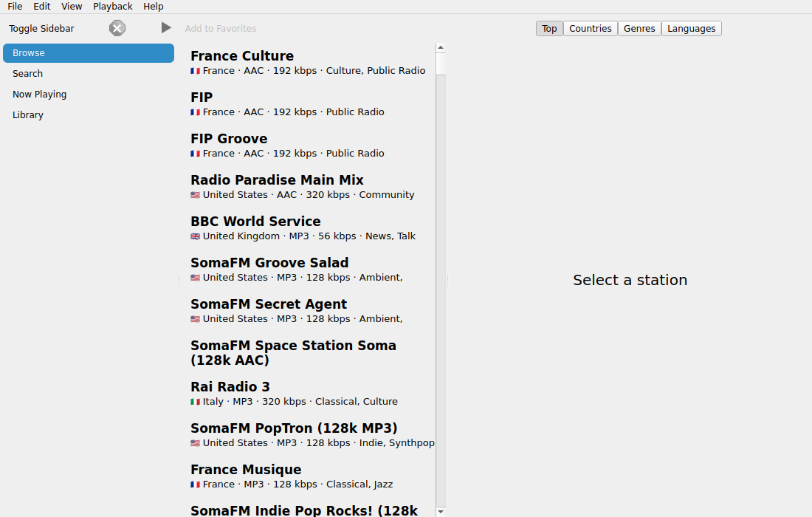812x517 pixels.
Task: Switch to the Languages tab
Action: tap(692, 29)
